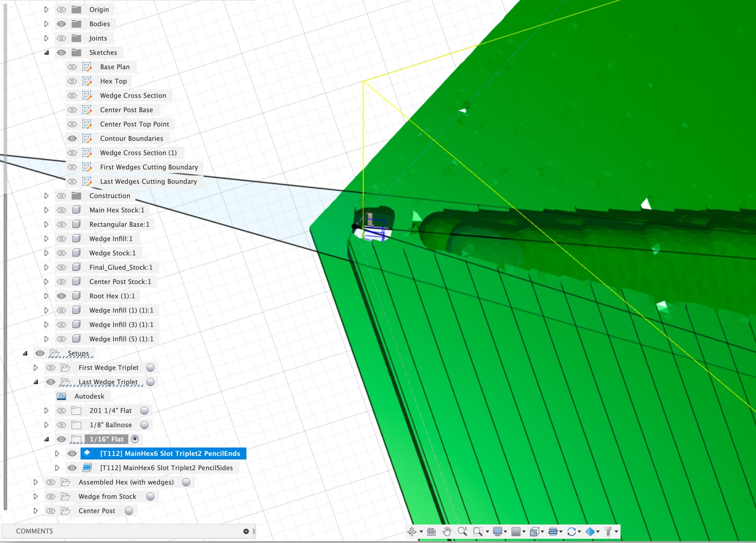Click the Setups folder icon
Screen dimensions: 756x543
point(54,353)
